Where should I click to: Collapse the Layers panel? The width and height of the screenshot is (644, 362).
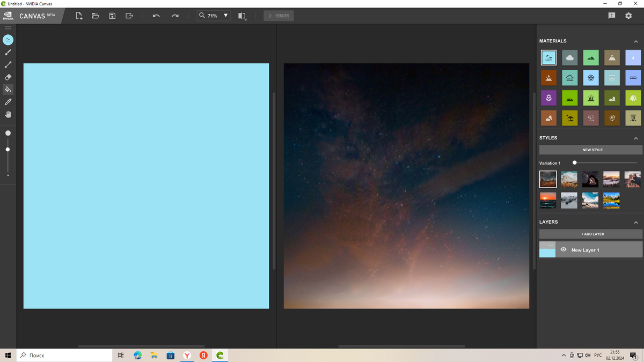(x=636, y=223)
